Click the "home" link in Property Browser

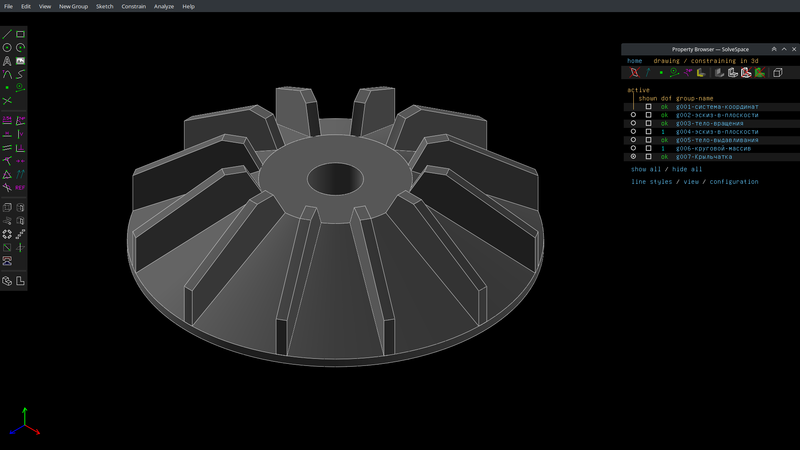pyautogui.click(x=635, y=61)
